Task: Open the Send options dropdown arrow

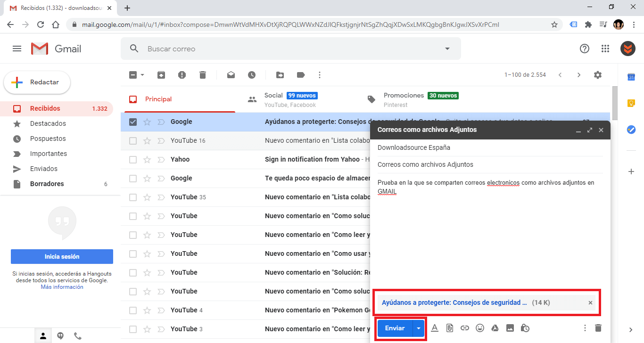Action: [418, 328]
